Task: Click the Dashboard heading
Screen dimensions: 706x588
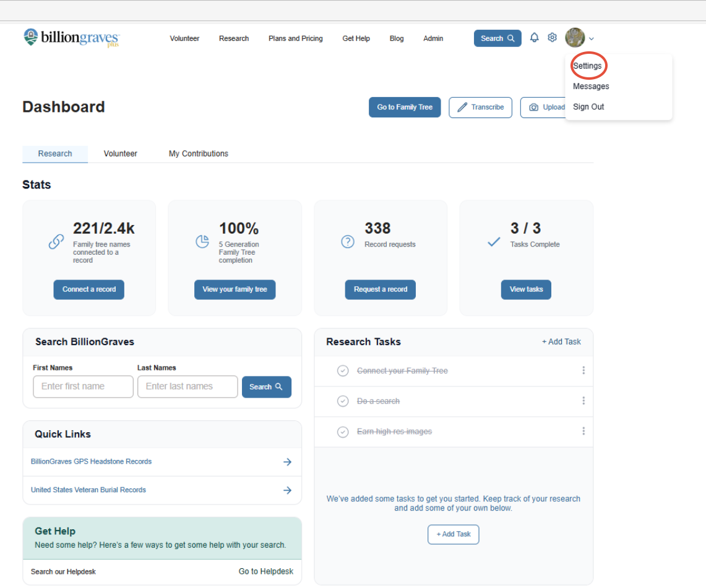Action: coord(64,107)
